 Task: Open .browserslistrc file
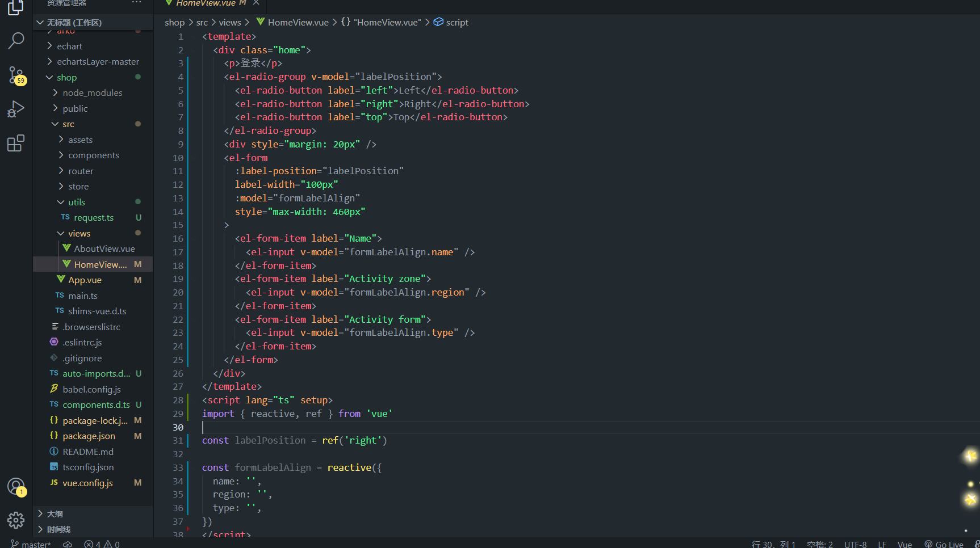tap(94, 327)
